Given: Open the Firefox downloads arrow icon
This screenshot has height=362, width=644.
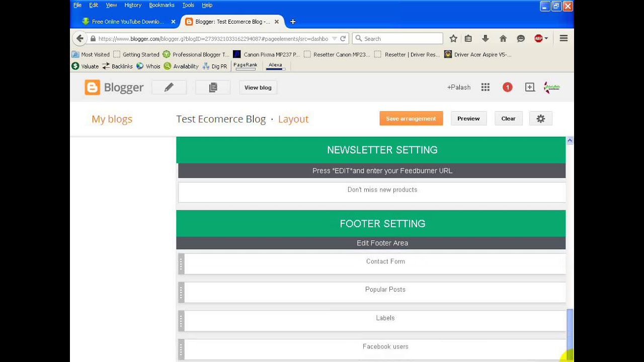Looking at the screenshot, I should click(x=486, y=39).
